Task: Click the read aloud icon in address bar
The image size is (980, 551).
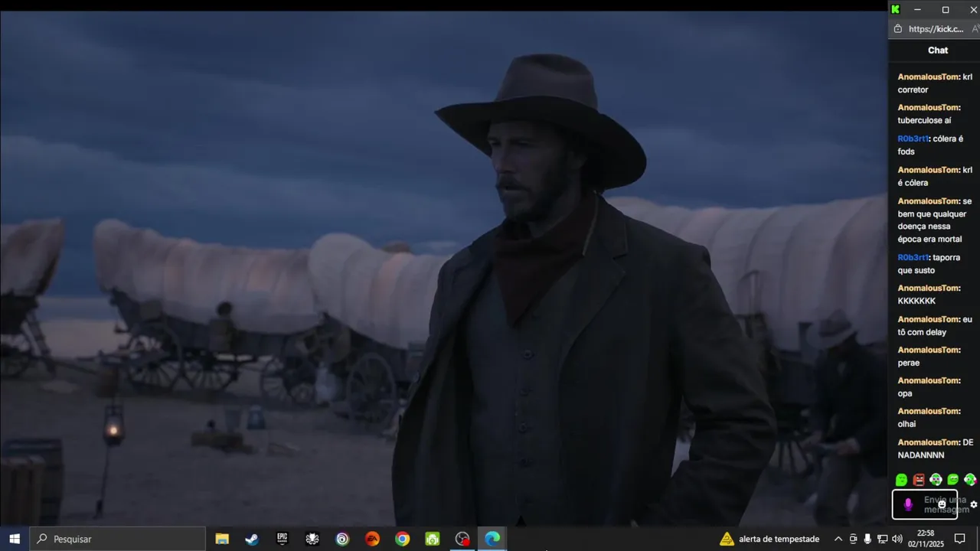Action: click(x=975, y=29)
